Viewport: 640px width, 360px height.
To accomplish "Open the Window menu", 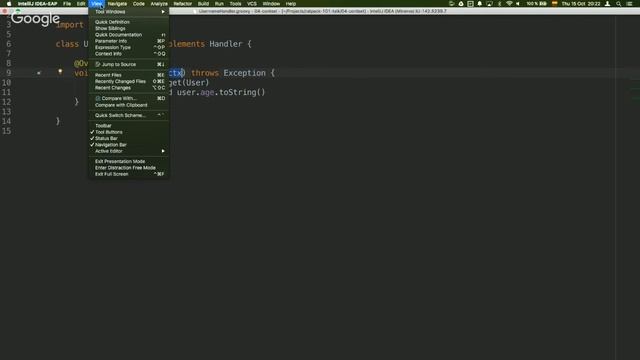I will point(271,4).
